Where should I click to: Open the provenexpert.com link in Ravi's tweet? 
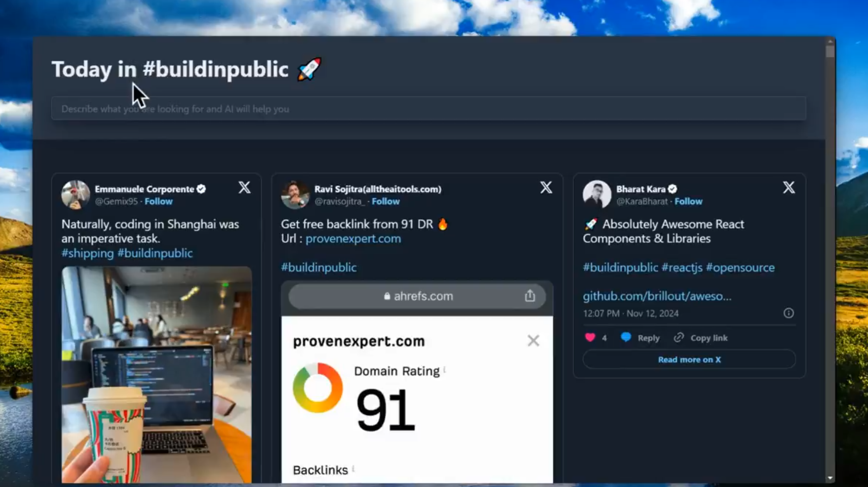(x=353, y=238)
